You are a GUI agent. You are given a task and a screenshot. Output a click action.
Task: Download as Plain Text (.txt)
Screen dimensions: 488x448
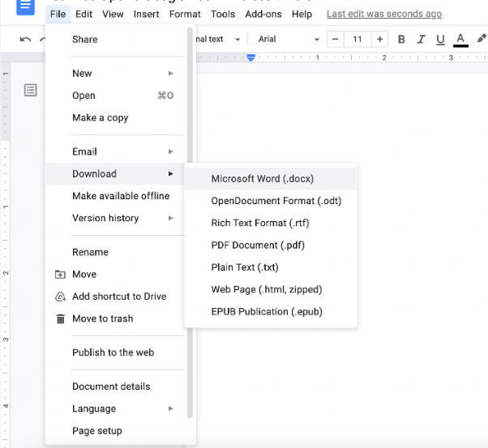click(x=271, y=267)
